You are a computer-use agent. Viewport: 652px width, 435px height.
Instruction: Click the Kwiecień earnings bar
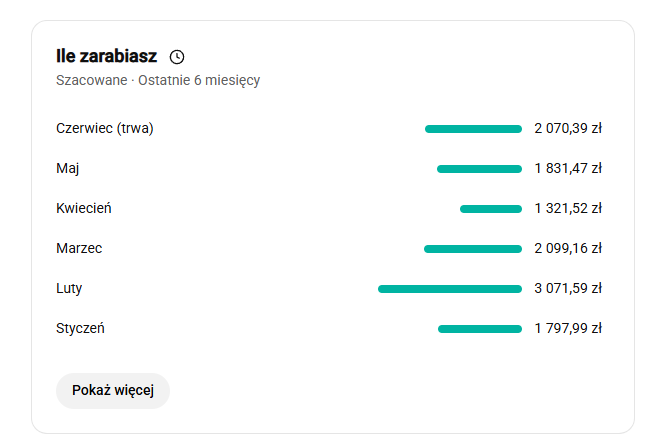pos(491,209)
